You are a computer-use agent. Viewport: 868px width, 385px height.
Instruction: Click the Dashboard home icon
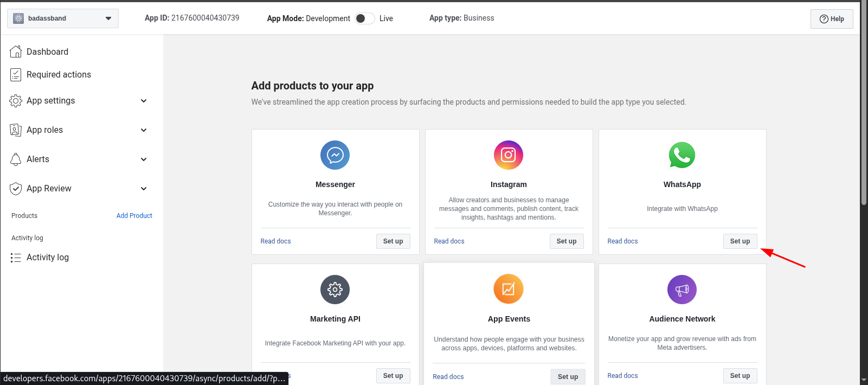tap(16, 52)
